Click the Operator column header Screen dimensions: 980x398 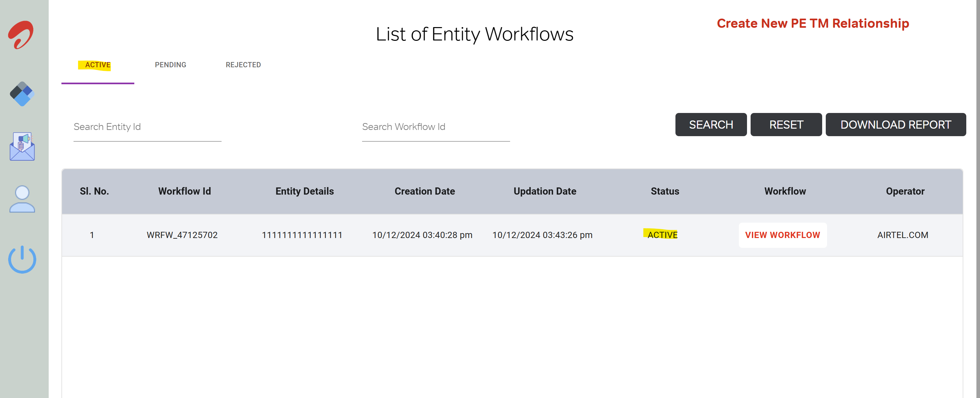point(905,191)
